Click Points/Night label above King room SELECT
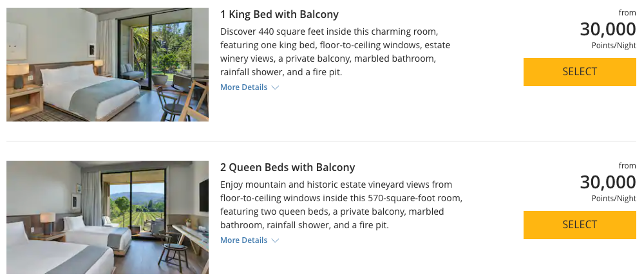The image size is (644, 279). (x=613, y=46)
